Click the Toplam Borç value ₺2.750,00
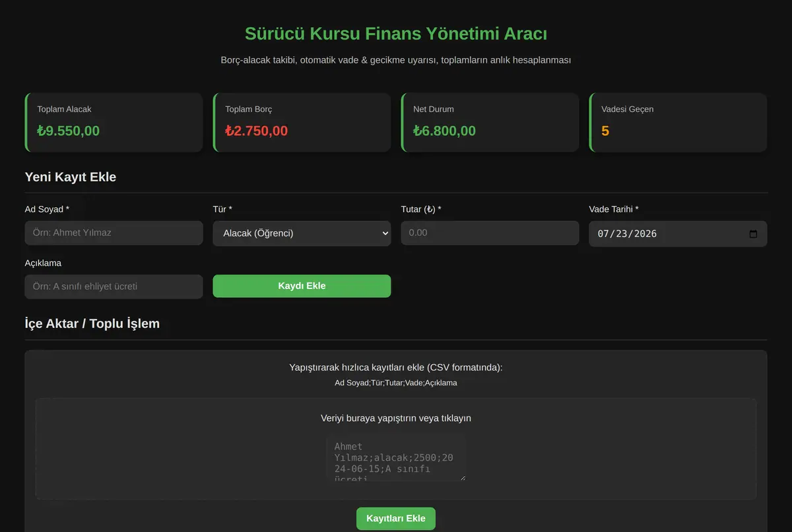 257,131
